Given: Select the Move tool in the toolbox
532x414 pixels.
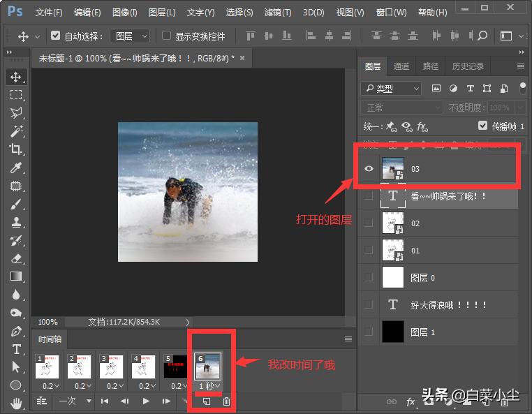Looking at the screenshot, I should coord(15,77).
